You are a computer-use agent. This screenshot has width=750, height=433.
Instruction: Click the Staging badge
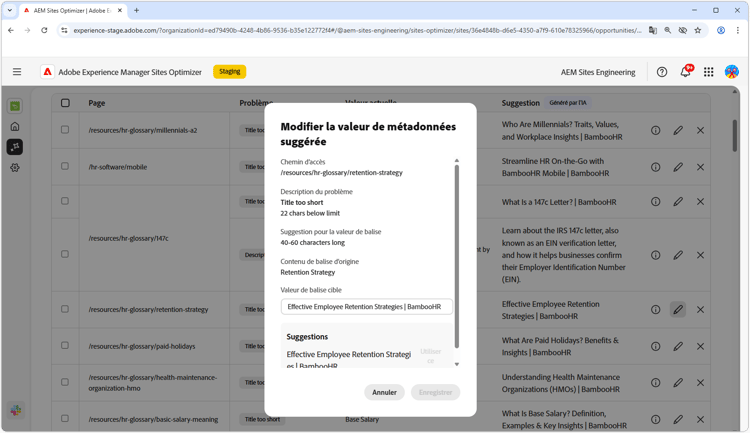(230, 72)
